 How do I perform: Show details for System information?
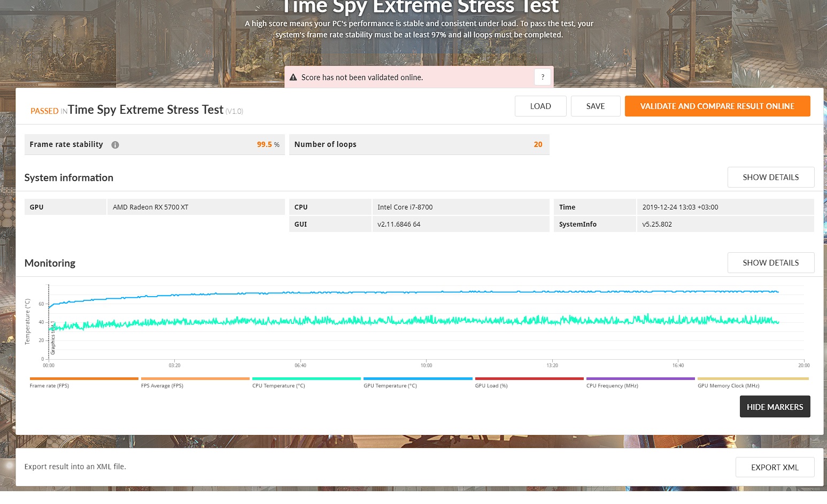tap(771, 177)
